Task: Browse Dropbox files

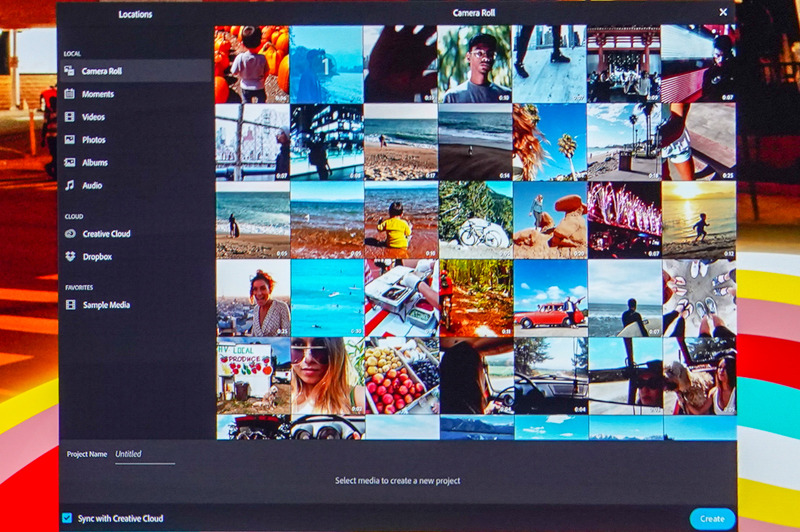Action: (x=136, y=257)
